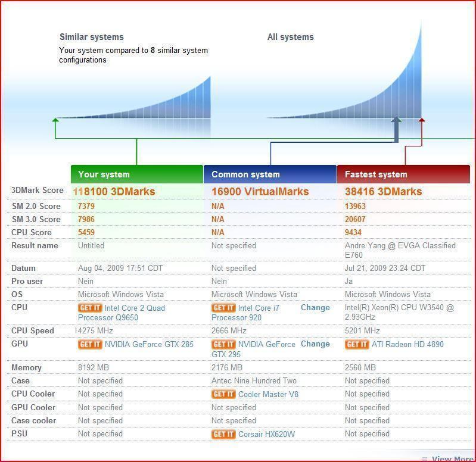476x462 pixels.
Task: Click Pro user value Ja
Action: [349, 281]
